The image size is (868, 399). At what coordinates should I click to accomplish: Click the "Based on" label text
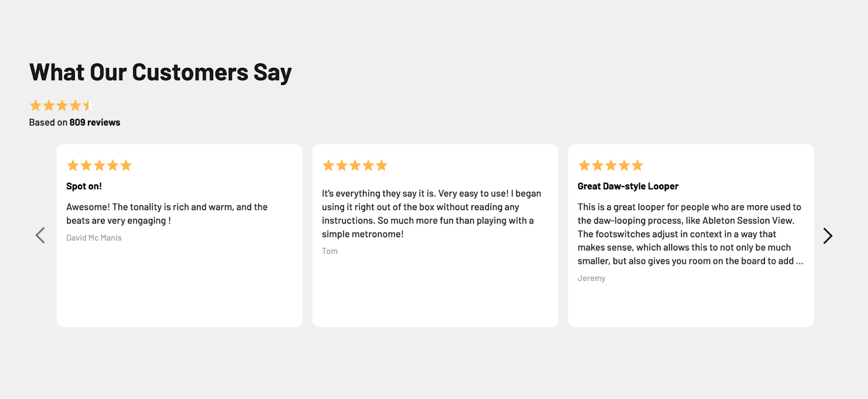point(48,123)
